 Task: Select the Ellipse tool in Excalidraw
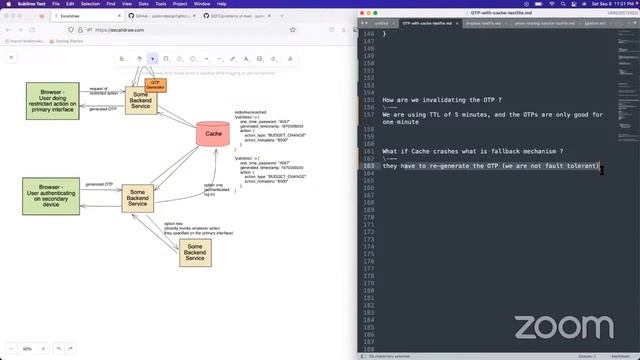[x=193, y=59]
